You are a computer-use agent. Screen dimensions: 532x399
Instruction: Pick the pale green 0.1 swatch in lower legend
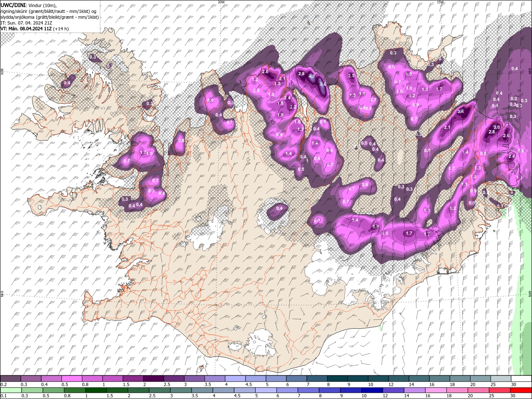pyautogui.click(x=11, y=390)
